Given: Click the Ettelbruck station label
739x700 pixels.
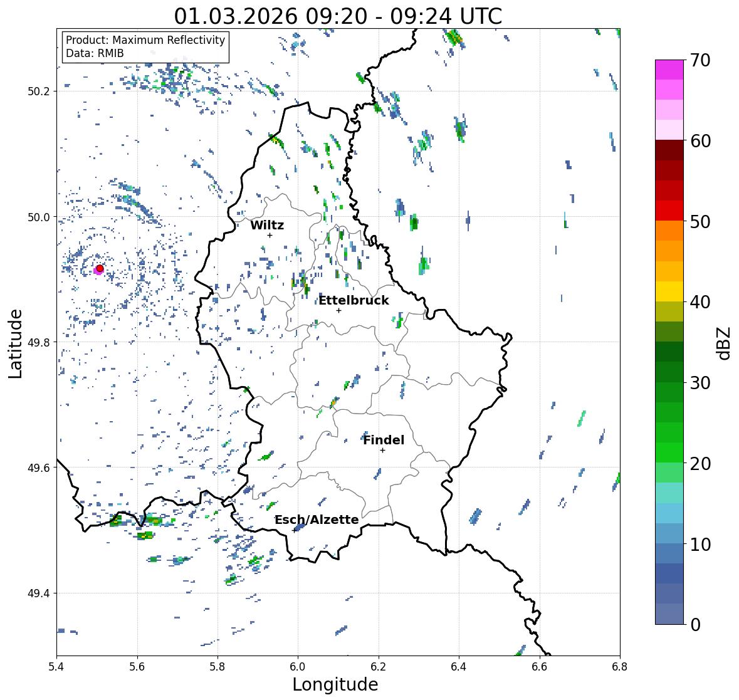Looking at the screenshot, I should click(x=354, y=300).
